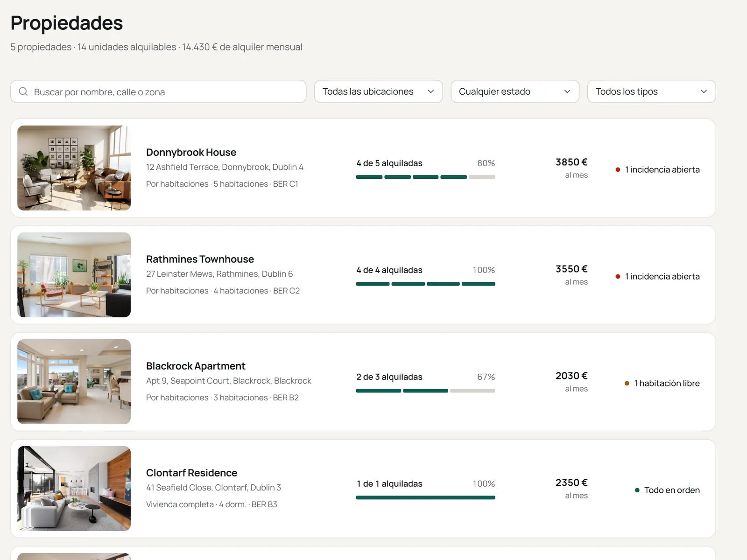747x560 pixels.
Task: Click '4 de 4 alquiladas' text
Action: [x=389, y=270]
